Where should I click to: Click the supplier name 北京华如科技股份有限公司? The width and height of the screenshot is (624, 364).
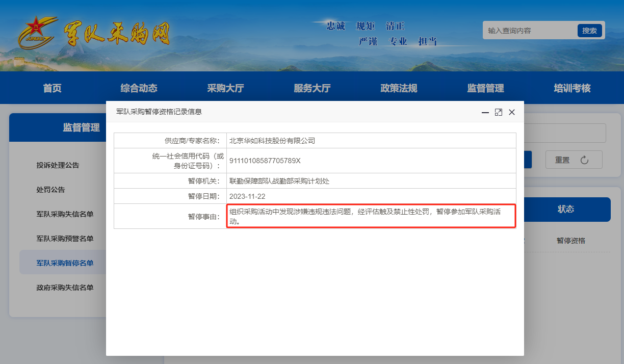272,141
